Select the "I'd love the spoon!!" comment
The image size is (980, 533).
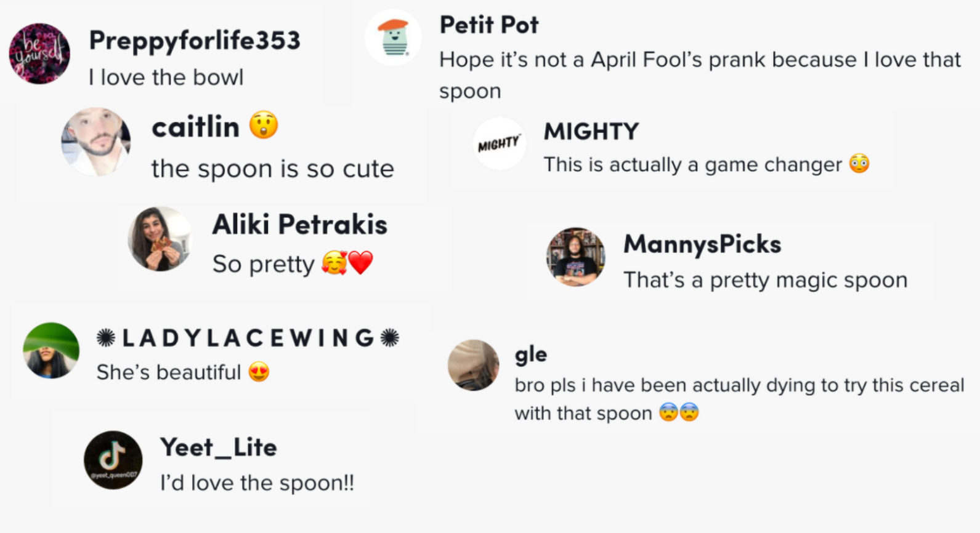point(257,483)
